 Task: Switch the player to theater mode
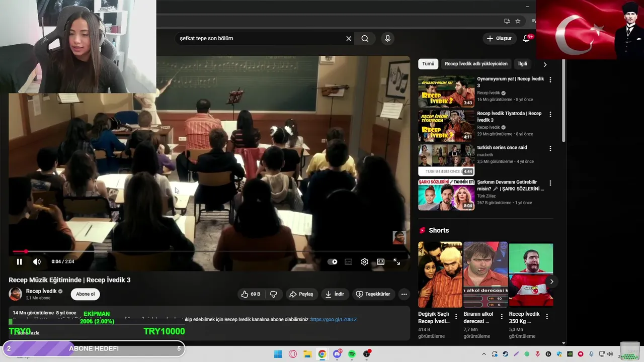(x=380, y=262)
